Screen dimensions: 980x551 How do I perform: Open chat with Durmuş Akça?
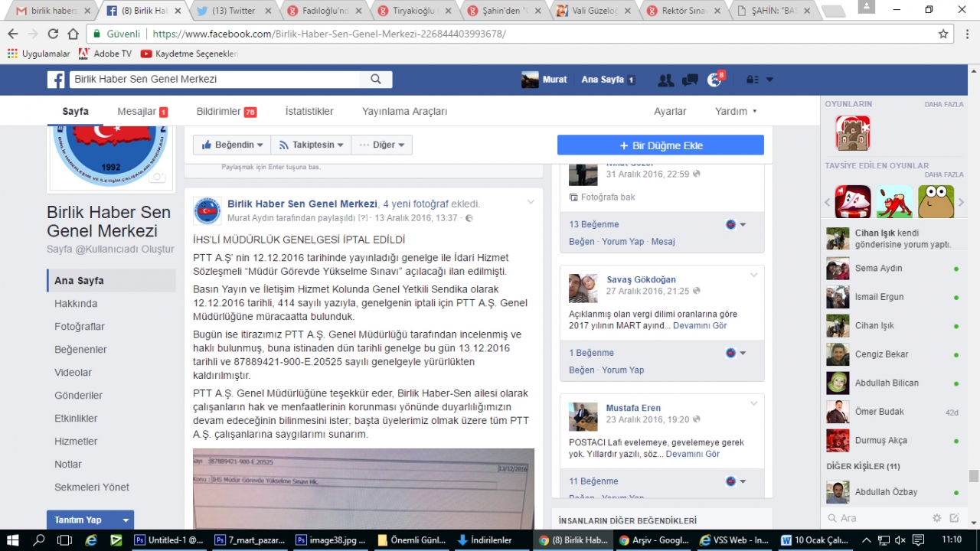coord(893,440)
